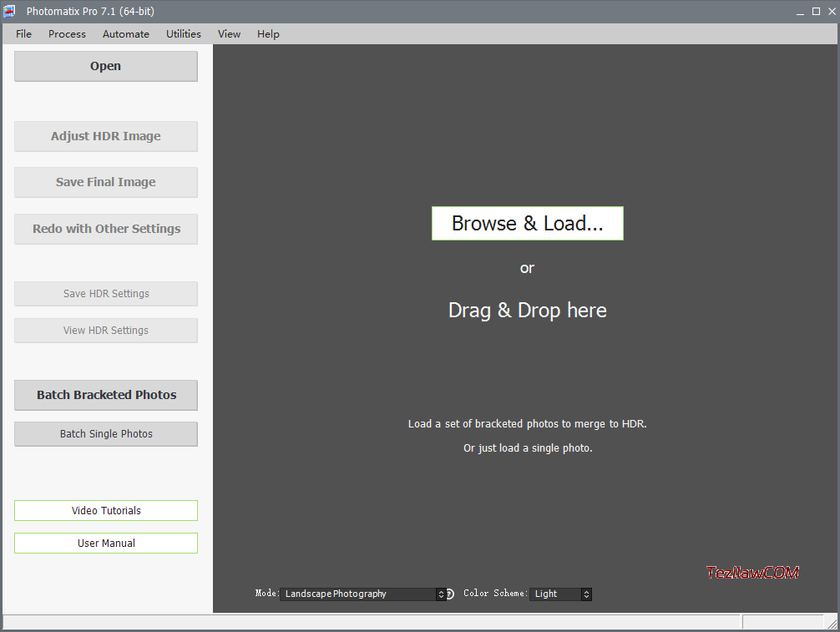
Task: Open the User Manual
Action: 105,544
